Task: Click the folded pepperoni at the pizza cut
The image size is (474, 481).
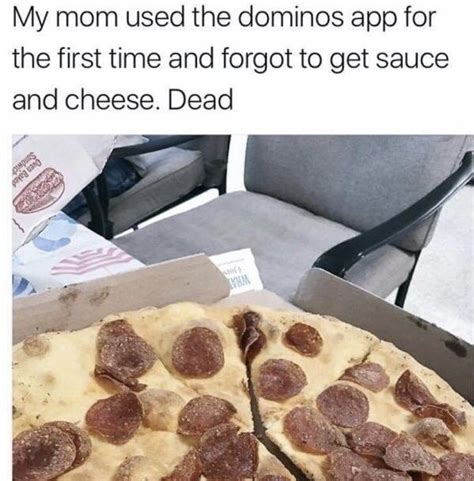Action: (x=250, y=333)
